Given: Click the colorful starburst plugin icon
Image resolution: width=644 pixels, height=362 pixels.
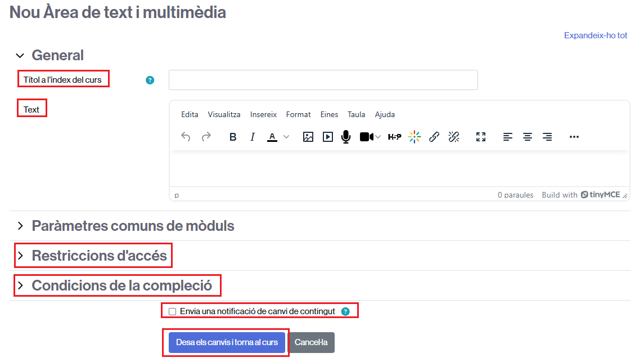Looking at the screenshot, I should 415,137.
